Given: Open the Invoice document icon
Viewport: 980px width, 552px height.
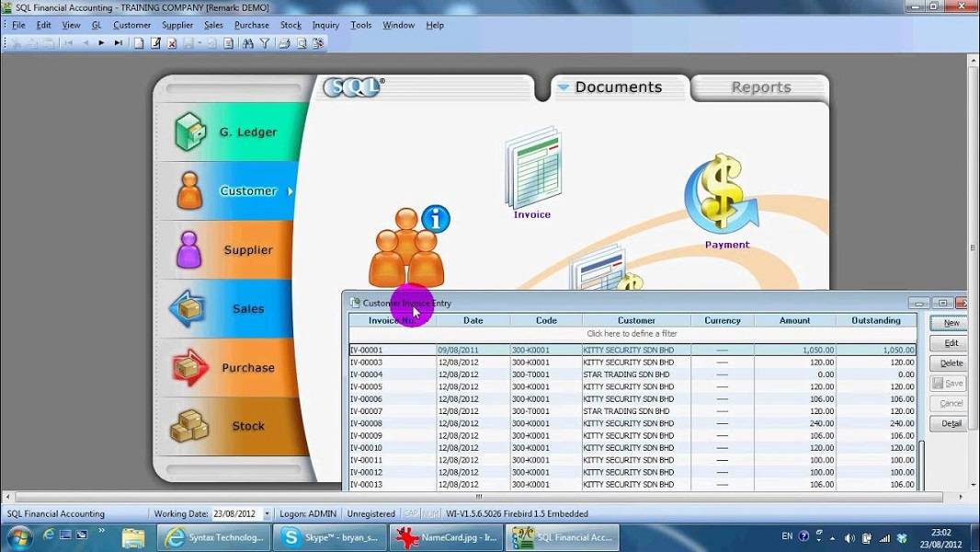Looking at the screenshot, I should pyautogui.click(x=531, y=170).
